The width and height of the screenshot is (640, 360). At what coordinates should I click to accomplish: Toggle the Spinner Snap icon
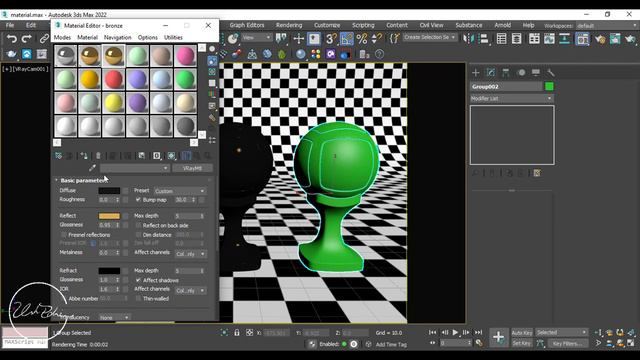377,39
